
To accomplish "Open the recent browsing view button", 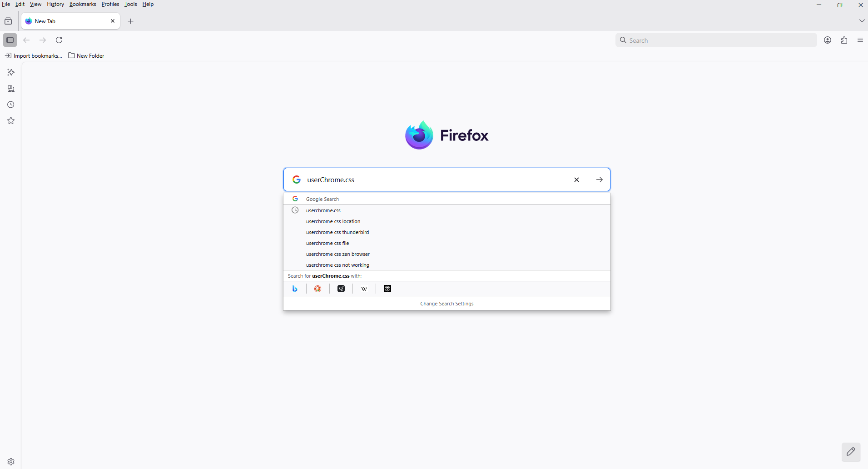I will point(8,21).
